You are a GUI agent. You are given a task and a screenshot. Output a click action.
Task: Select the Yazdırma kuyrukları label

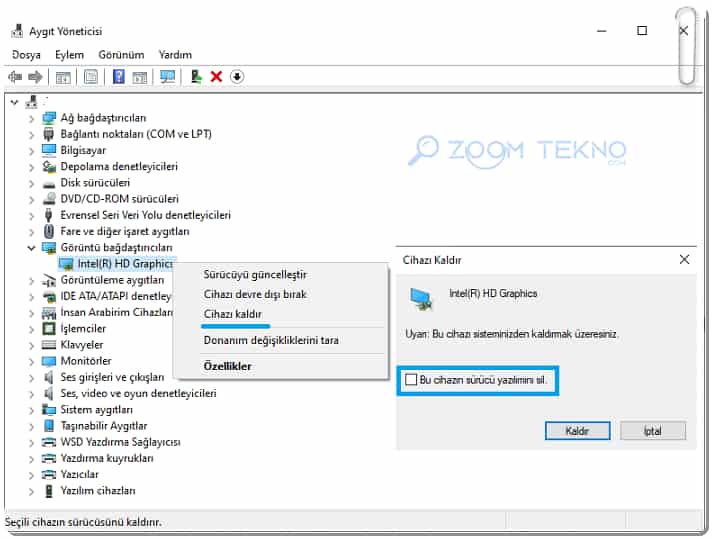click(107, 458)
